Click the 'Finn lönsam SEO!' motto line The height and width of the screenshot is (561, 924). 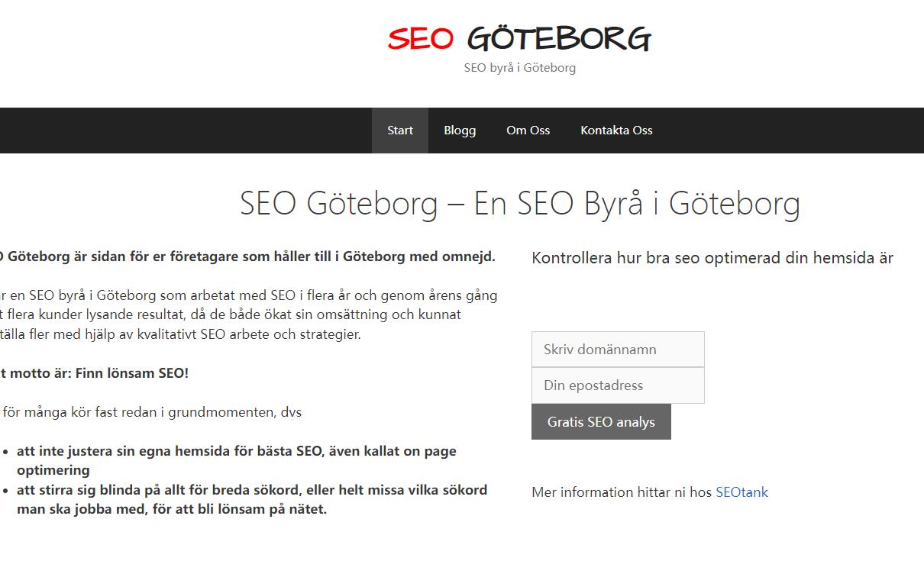pyautogui.click(x=94, y=373)
